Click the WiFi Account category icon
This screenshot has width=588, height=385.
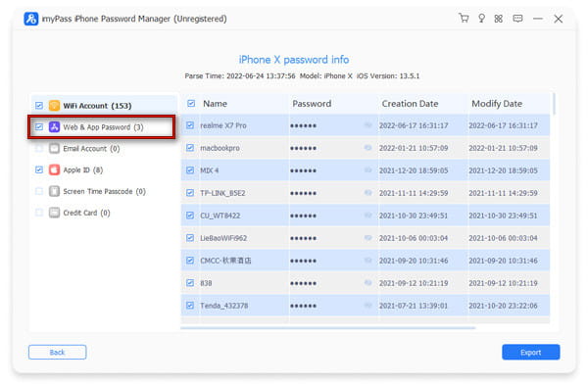[54, 106]
